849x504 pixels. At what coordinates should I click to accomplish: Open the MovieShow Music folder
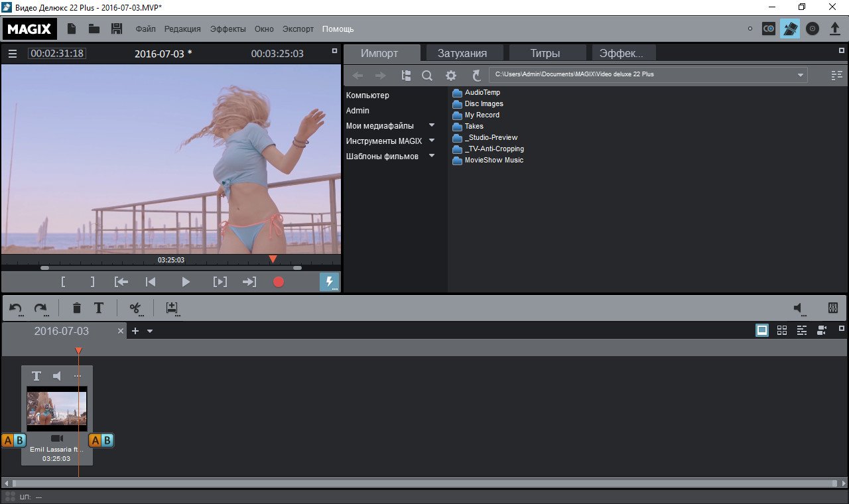click(x=493, y=160)
